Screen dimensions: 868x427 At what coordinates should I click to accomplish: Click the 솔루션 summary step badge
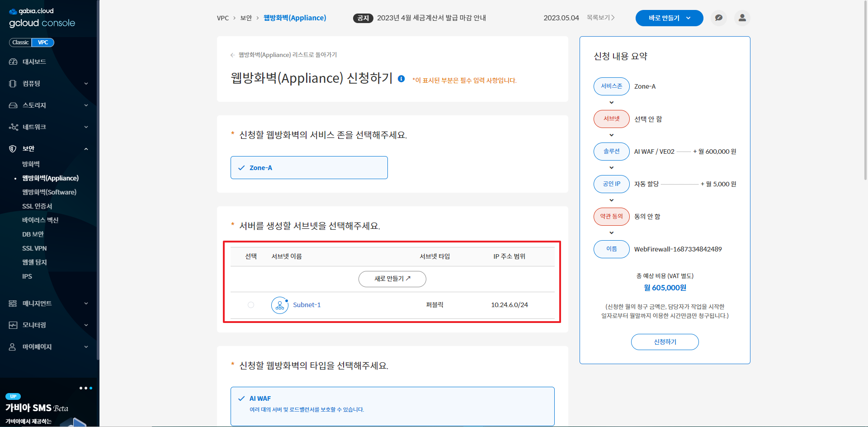click(x=611, y=151)
